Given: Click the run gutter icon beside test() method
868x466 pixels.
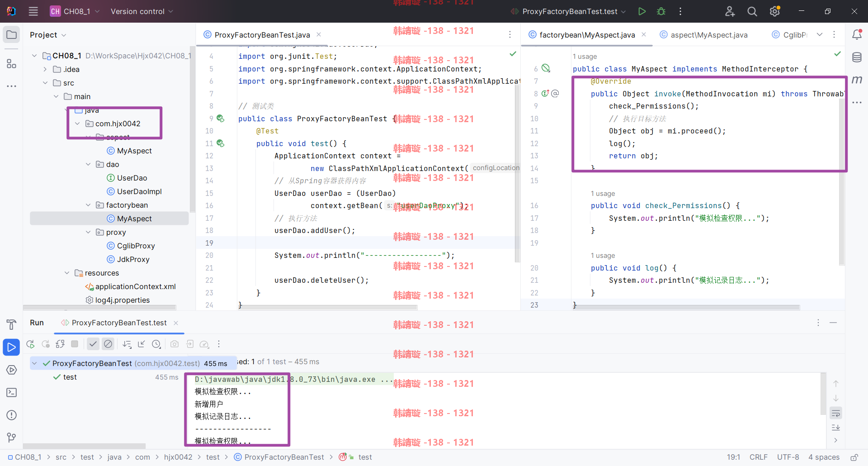Looking at the screenshot, I should [221, 143].
